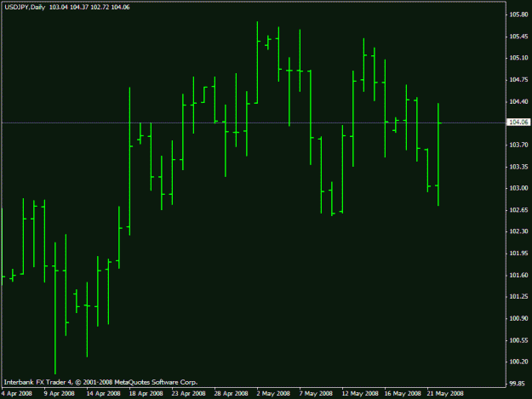Click the current price label 104.06
This screenshot has width=532, height=399.
(518, 122)
